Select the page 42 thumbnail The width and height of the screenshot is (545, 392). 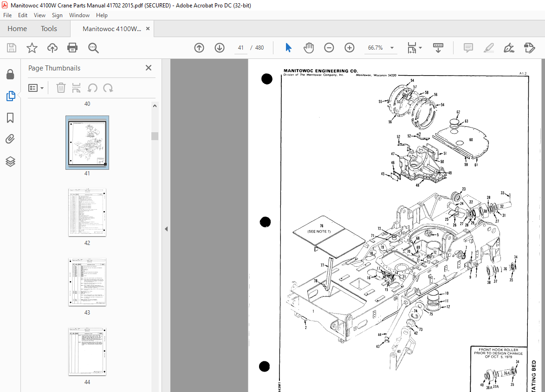(87, 212)
